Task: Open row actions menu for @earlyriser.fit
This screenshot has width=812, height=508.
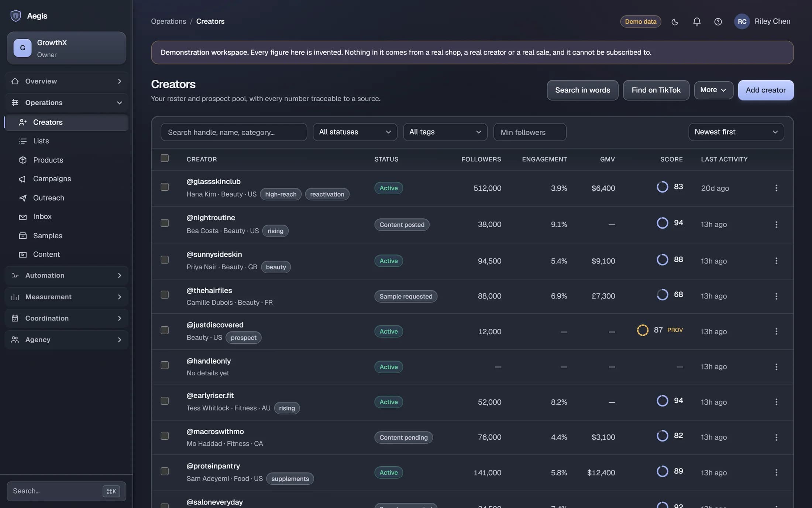Action: pyautogui.click(x=776, y=402)
